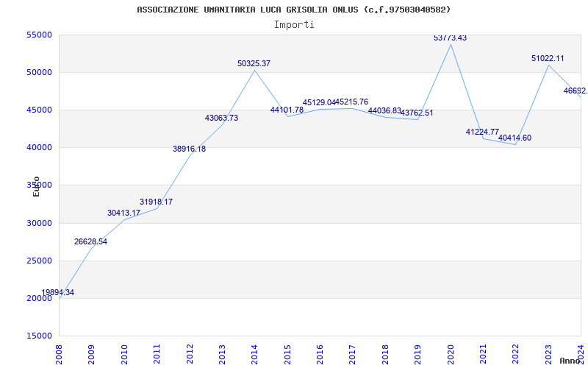Screen dimensions: 588x368
Task: Select the y-axis tick 45000
Action: point(39,110)
